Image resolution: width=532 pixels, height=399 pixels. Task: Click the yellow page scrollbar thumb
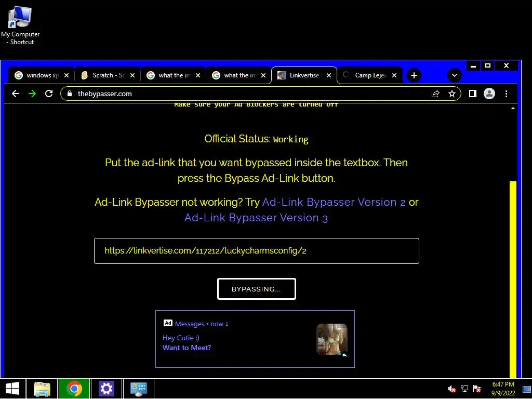point(513,279)
